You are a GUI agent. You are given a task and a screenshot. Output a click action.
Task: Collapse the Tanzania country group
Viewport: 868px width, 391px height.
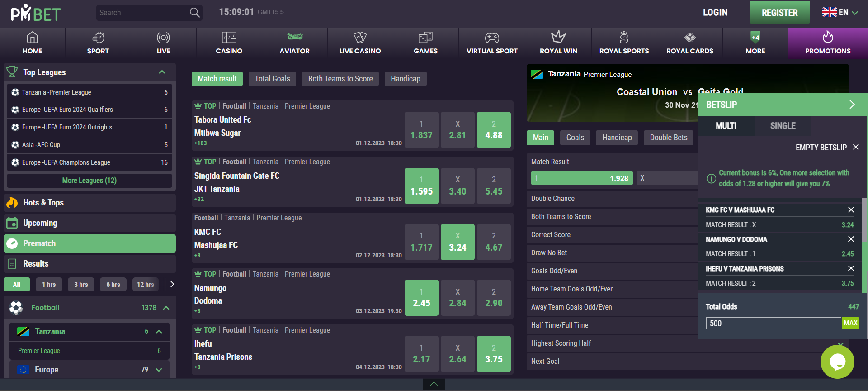159,332
